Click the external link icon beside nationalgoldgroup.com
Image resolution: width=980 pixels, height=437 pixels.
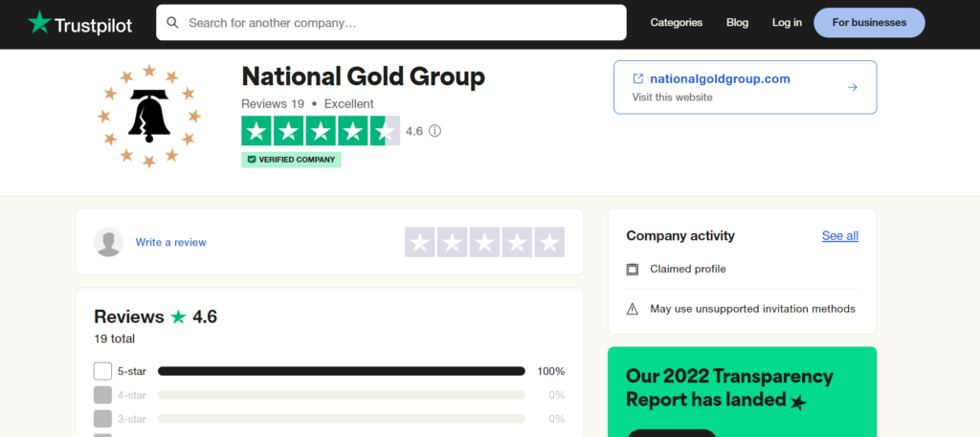(x=638, y=78)
